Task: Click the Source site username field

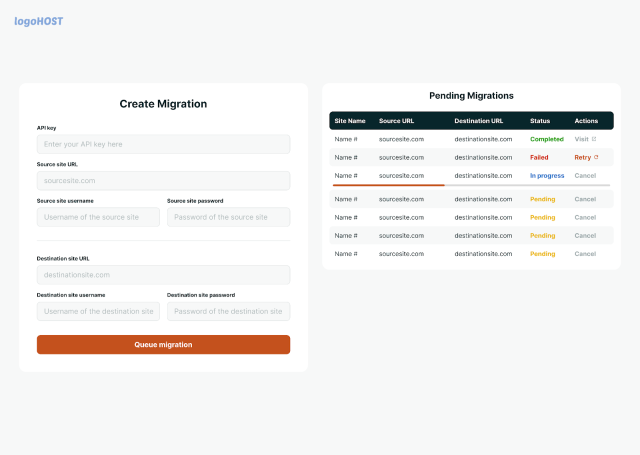Action: pos(98,217)
